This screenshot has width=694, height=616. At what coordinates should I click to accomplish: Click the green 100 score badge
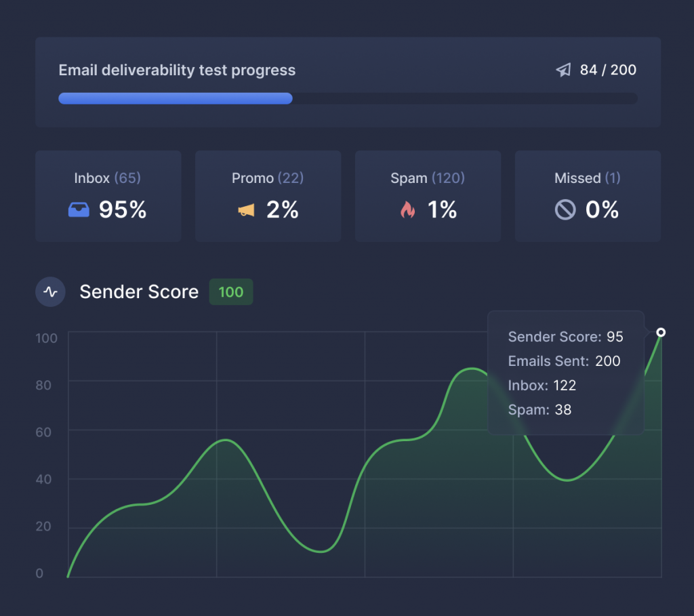pos(230,292)
